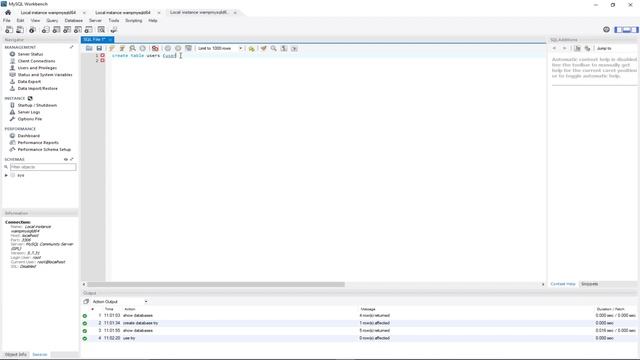Open the Database menu

[x=73, y=20]
